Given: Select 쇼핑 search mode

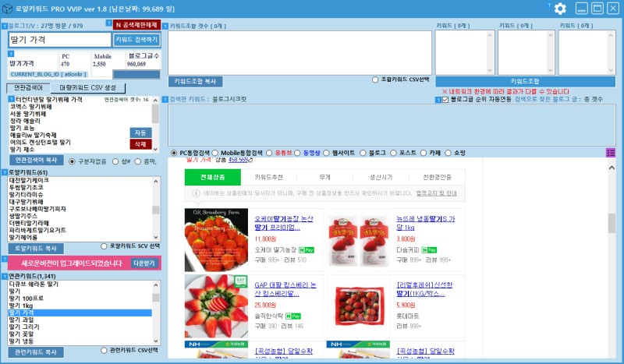Looking at the screenshot, I should tap(448, 153).
